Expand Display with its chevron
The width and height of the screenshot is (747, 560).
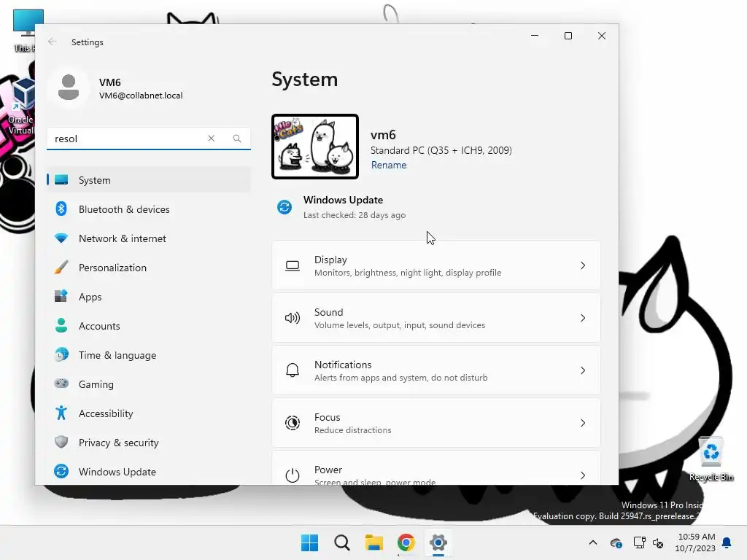point(583,265)
